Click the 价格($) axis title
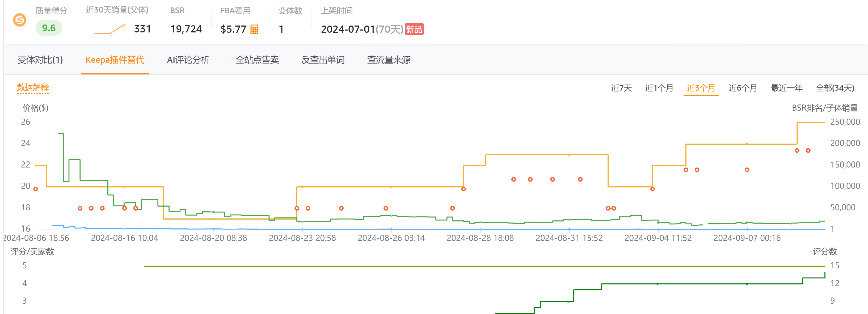The image size is (868, 314). click(35, 108)
